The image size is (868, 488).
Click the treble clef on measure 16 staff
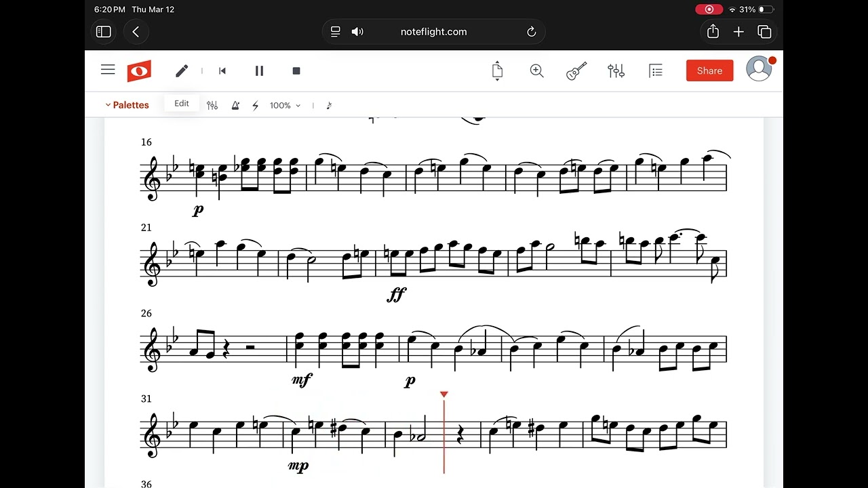(x=151, y=178)
